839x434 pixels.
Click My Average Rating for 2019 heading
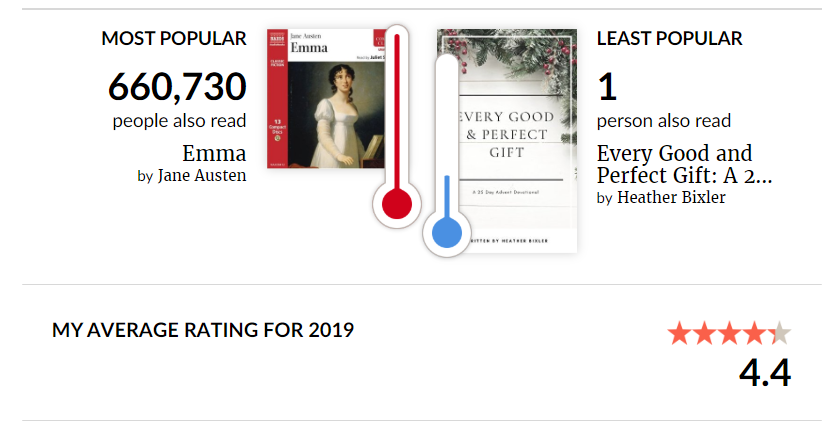pyautogui.click(x=203, y=330)
